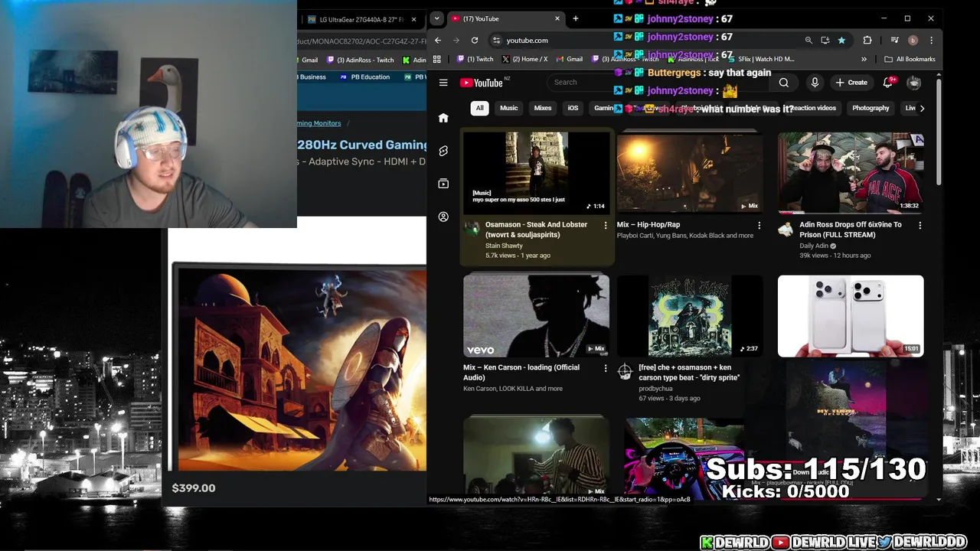Click the YouTube search input field
The height and width of the screenshot is (551, 980).
pyautogui.click(x=658, y=82)
